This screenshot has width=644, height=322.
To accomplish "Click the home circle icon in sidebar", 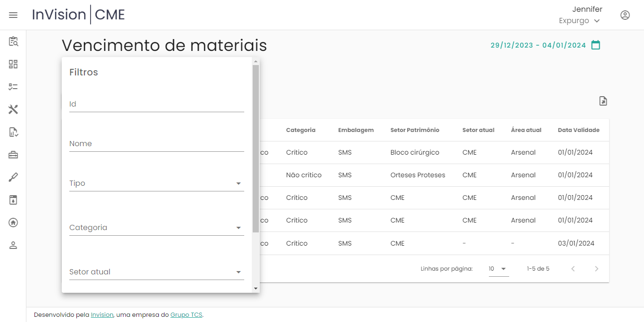I will [x=13, y=223].
